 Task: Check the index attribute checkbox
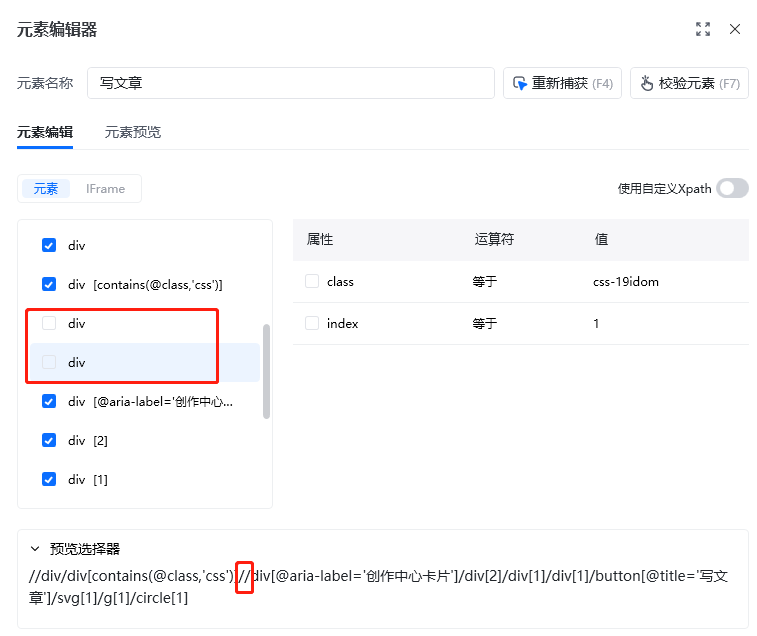[312, 323]
